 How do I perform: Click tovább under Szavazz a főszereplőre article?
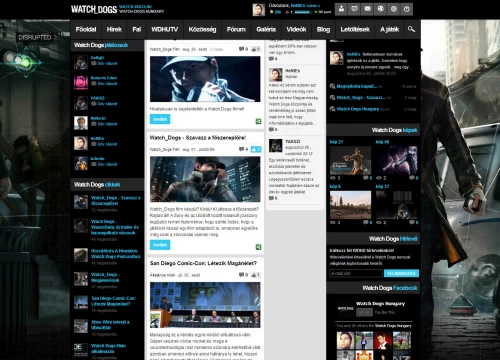tap(160, 245)
